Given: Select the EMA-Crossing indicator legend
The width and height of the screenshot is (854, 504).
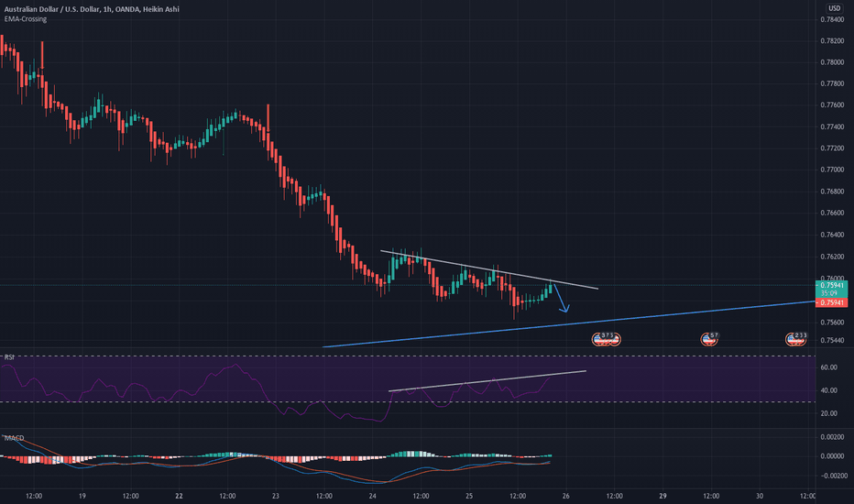Looking at the screenshot, I should tap(26, 19).
